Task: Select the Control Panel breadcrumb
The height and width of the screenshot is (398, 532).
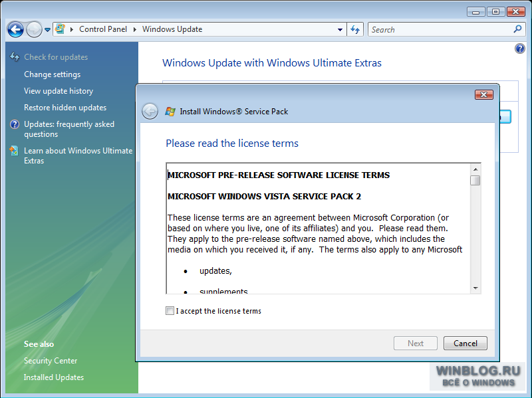Action: (x=103, y=29)
